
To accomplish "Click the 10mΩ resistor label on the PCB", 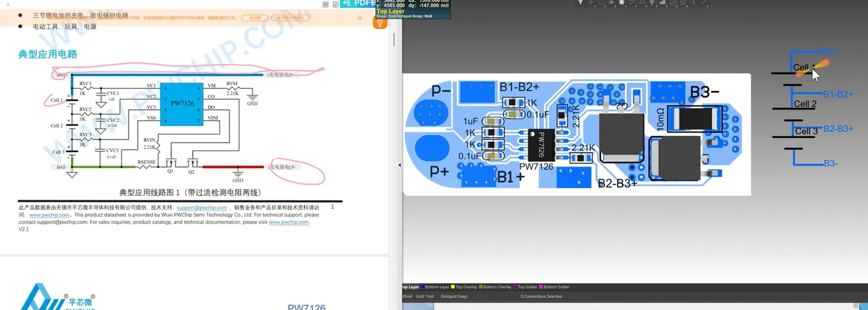I will tap(660, 119).
